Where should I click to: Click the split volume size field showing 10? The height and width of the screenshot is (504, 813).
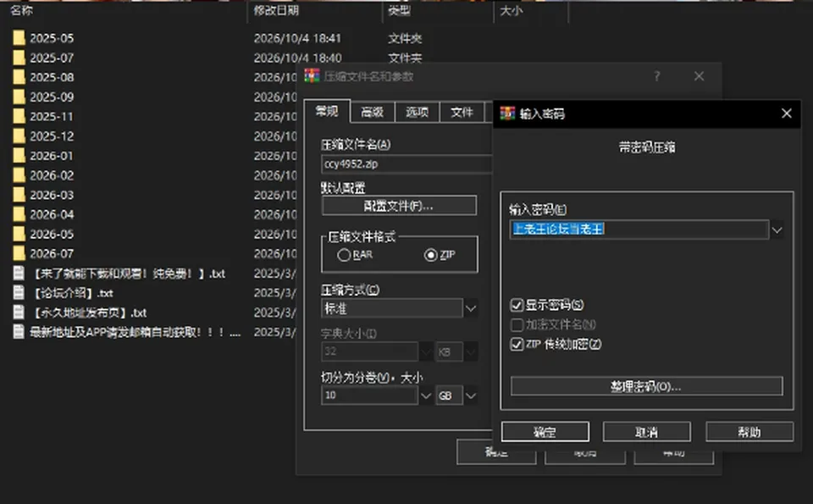point(370,396)
